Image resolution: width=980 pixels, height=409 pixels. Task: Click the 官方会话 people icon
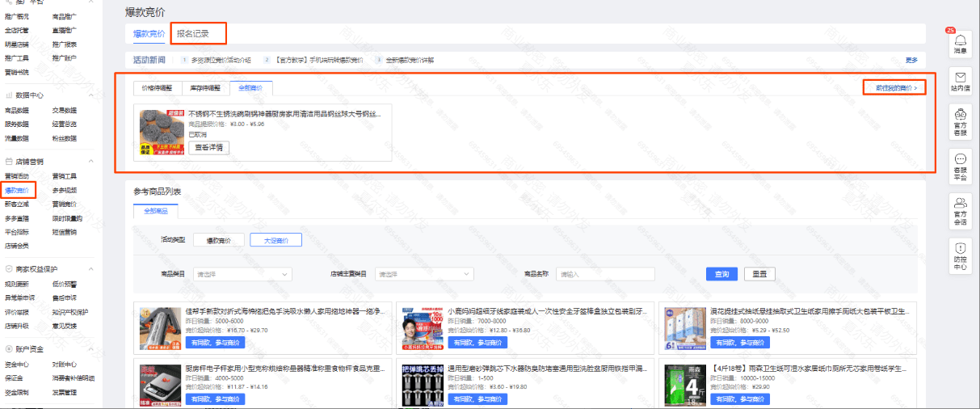(960, 203)
